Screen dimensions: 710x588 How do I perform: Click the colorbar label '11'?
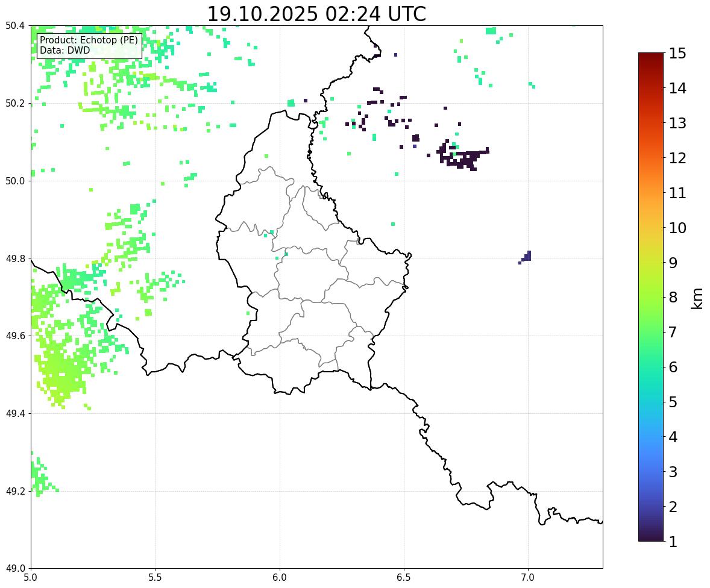click(x=677, y=193)
